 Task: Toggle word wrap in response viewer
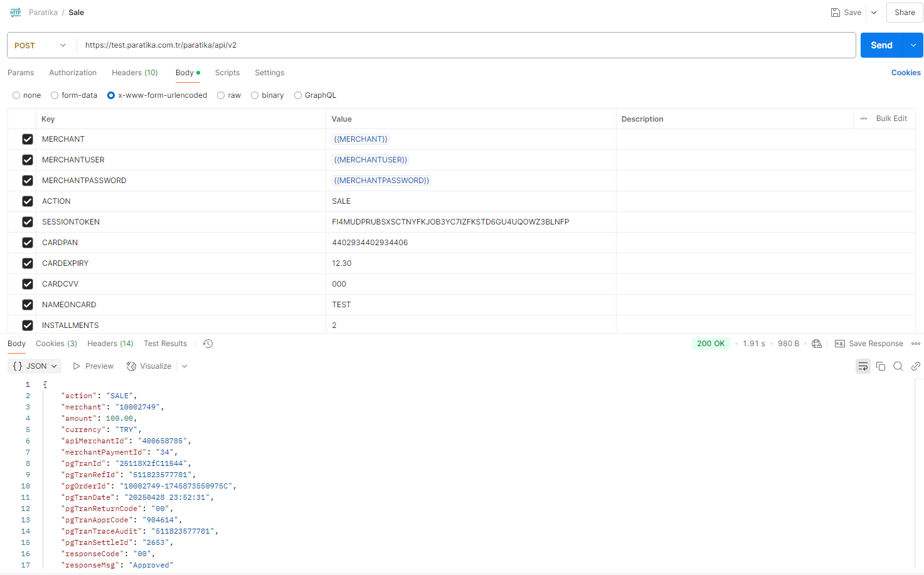pyautogui.click(x=863, y=366)
